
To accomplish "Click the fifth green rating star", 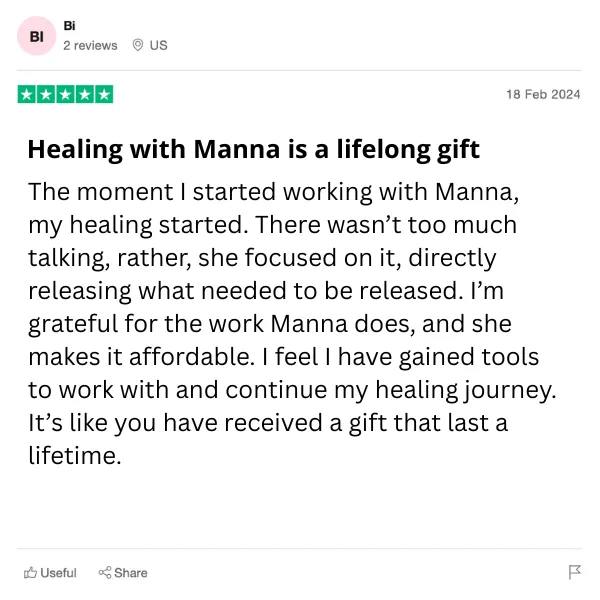I will tap(104, 94).
